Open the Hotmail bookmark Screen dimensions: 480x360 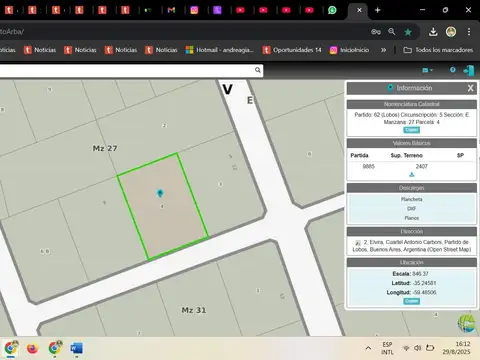(x=220, y=50)
